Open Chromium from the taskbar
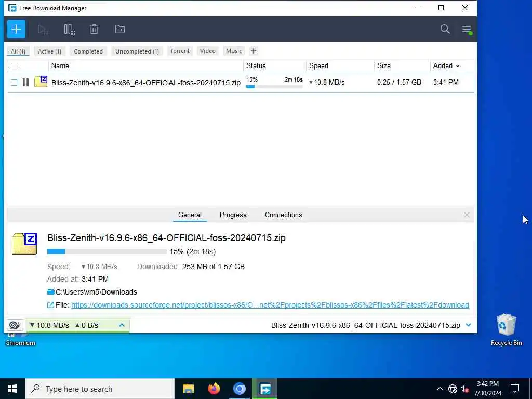This screenshot has height=399, width=532. 239,389
